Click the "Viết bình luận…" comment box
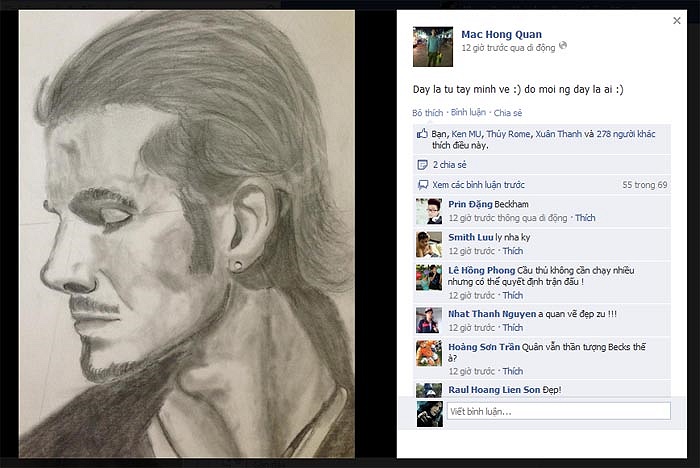The image size is (700, 468). pyautogui.click(x=558, y=411)
